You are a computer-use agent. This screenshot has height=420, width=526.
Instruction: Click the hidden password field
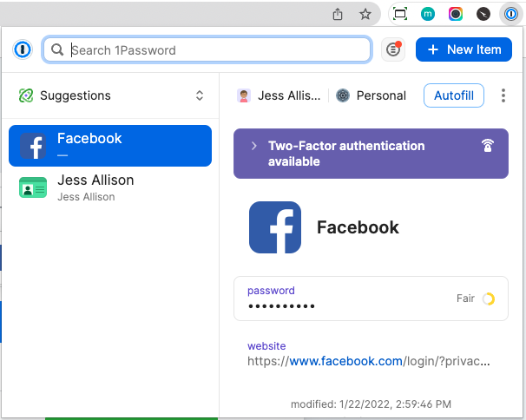[371, 299]
